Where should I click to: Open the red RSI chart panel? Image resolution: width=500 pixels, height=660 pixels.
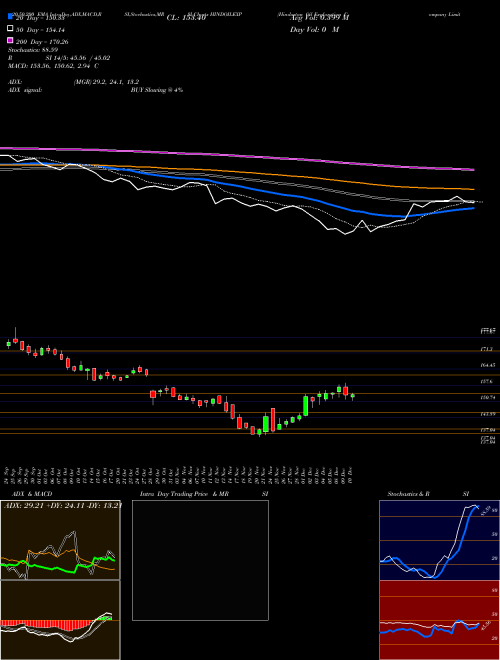439,620
